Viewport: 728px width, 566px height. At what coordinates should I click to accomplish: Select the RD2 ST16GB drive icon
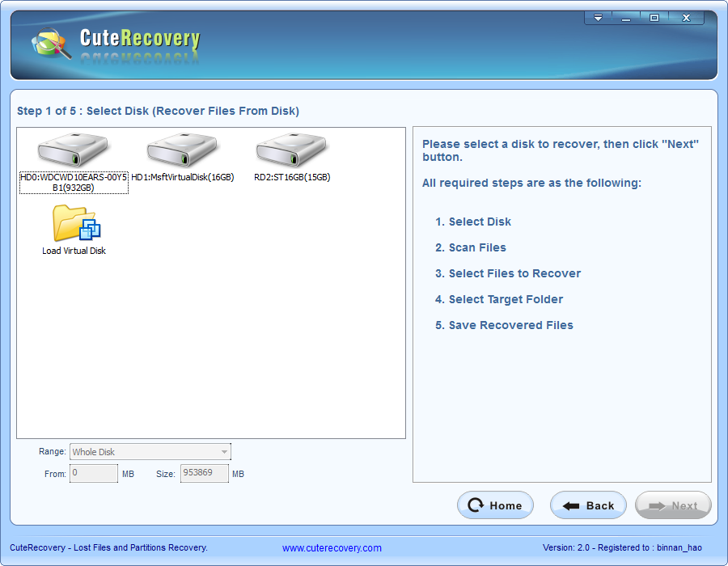click(291, 150)
